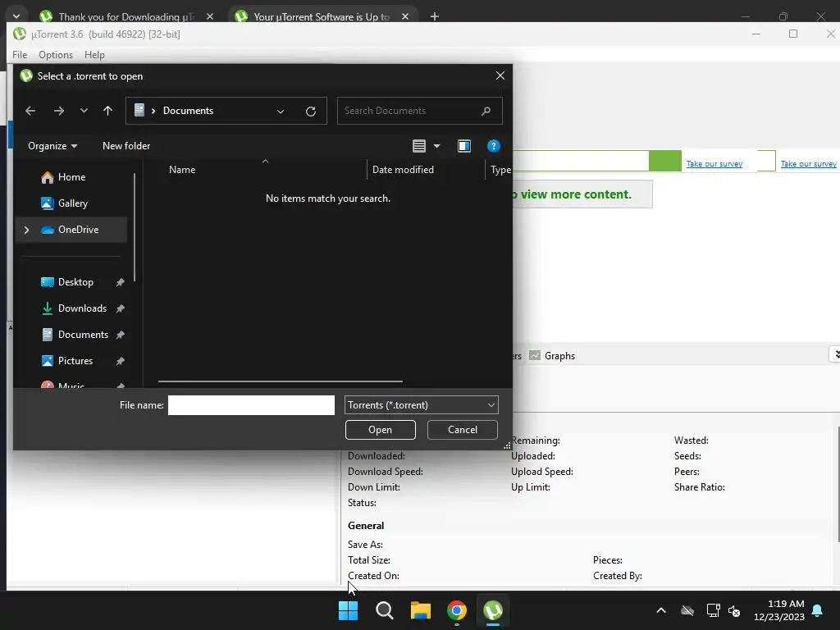
Task: Select Gallery in navigation pane
Action: [72, 203]
